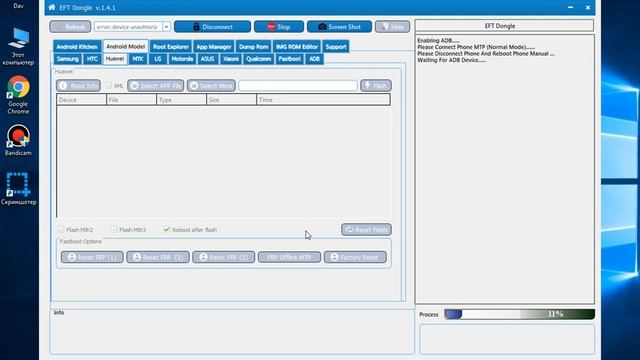The image size is (640, 360).
Task: Click the Reset FRP (1) button
Action: 92,257
